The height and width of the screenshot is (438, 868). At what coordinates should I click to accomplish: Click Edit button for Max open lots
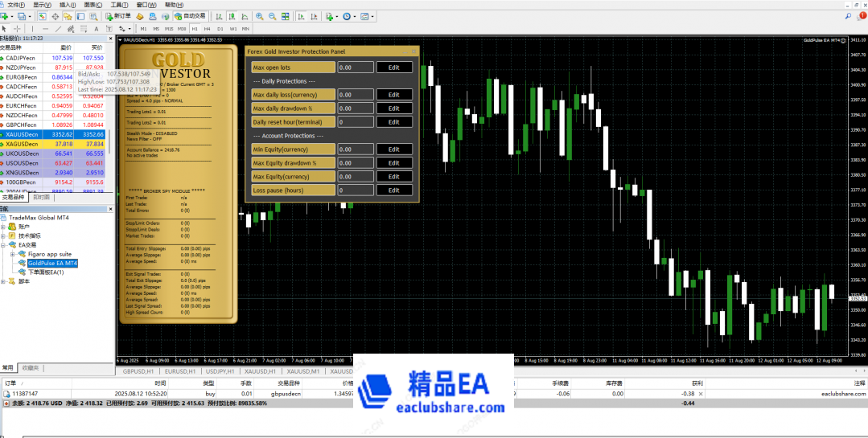(x=393, y=68)
